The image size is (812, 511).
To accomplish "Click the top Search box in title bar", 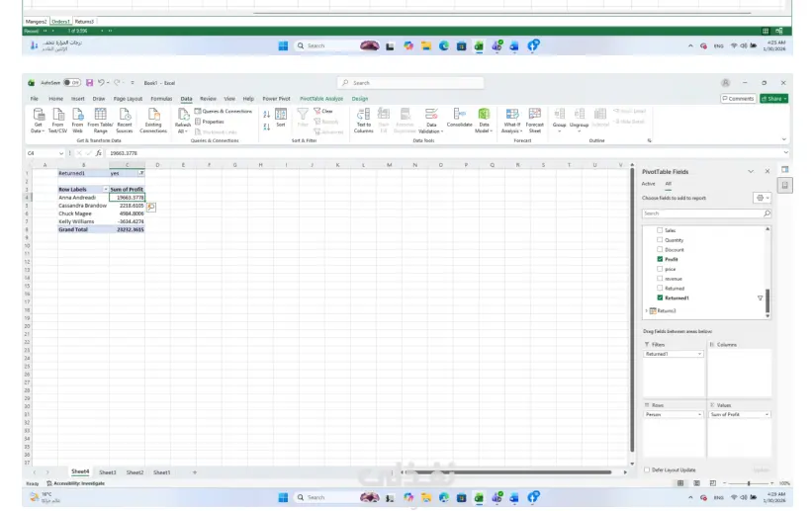I will (x=410, y=83).
